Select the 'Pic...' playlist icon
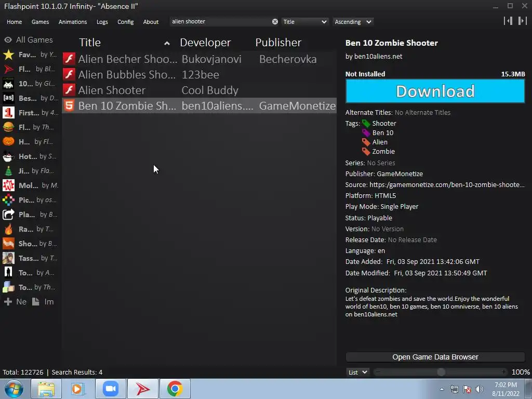 click(8, 200)
